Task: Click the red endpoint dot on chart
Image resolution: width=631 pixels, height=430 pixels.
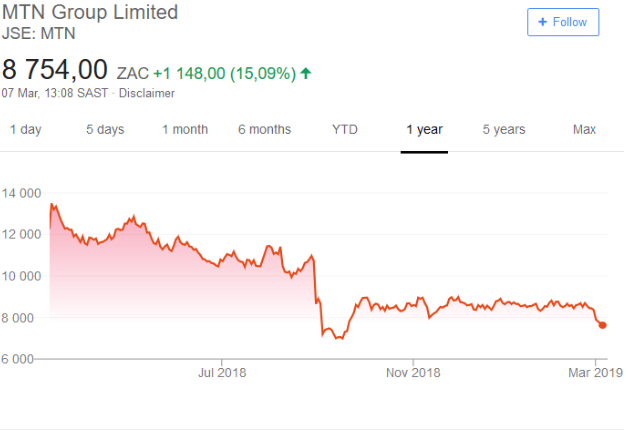Action: [602, 325]
